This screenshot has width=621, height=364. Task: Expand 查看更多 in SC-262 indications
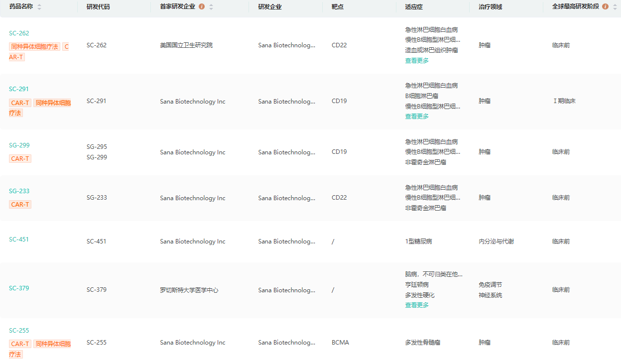coord(417,61)
